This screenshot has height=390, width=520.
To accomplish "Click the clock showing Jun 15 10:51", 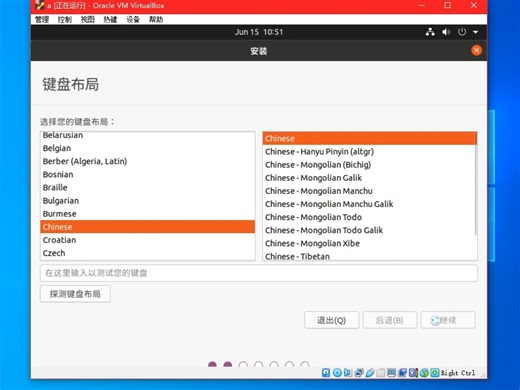I will click(259, 32).
